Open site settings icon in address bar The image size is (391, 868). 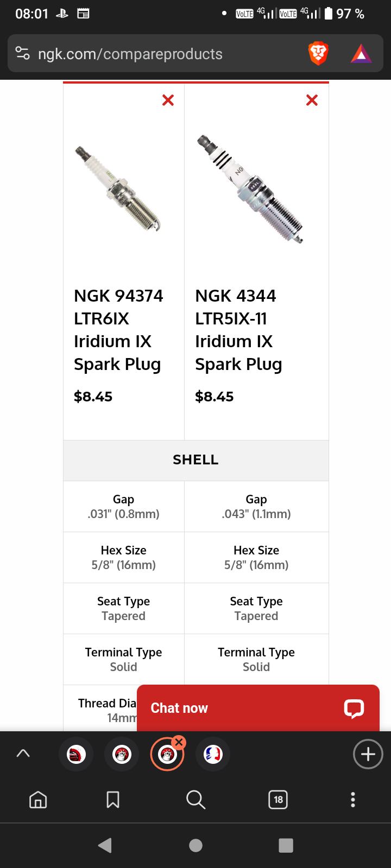(x=23, y=53)
